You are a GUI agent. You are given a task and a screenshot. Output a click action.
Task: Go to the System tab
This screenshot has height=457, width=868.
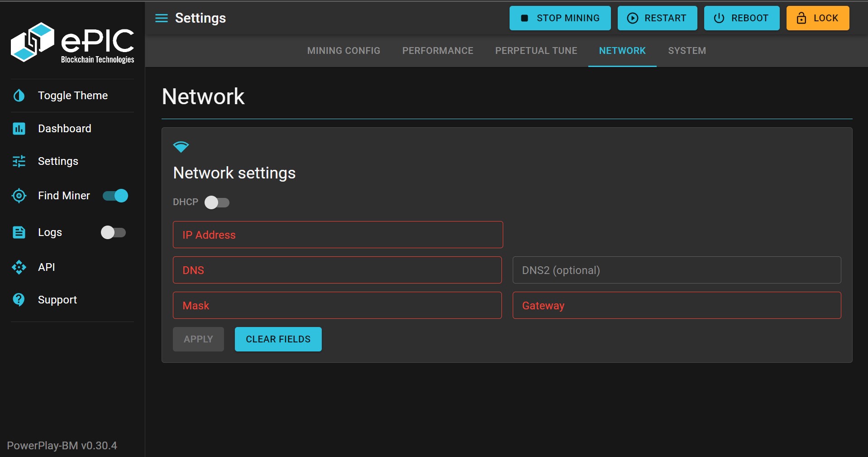click(687, 51)
